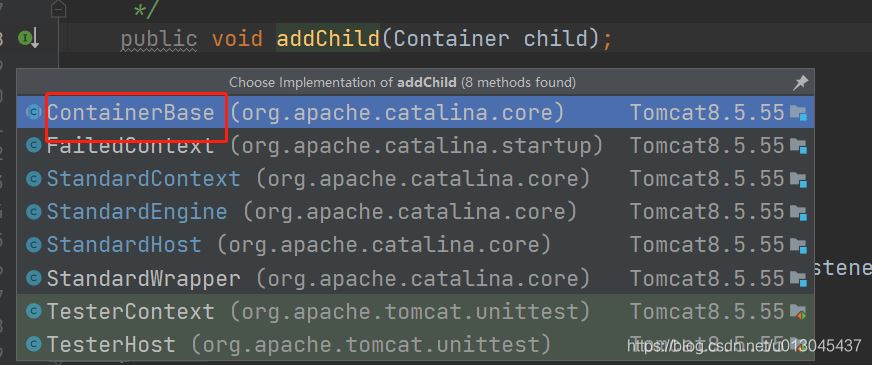This screenshot has width=872, height=365.
Task: Click the test module icon on TesterContext row
Action: pos(799,312)
